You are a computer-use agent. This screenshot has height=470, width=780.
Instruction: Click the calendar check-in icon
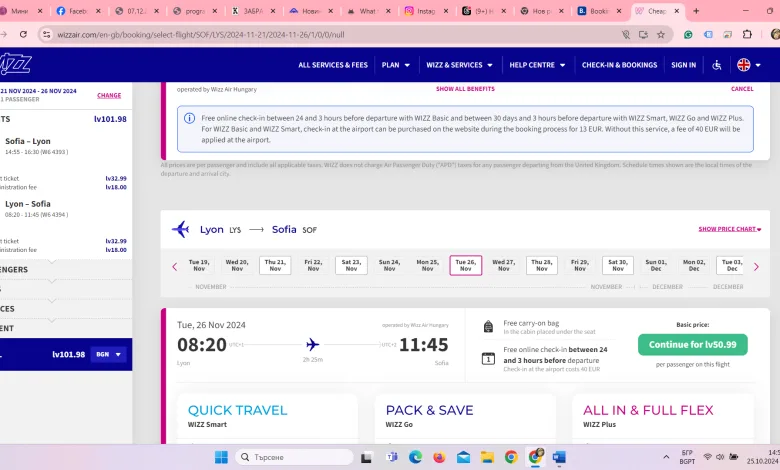point(488,358)
